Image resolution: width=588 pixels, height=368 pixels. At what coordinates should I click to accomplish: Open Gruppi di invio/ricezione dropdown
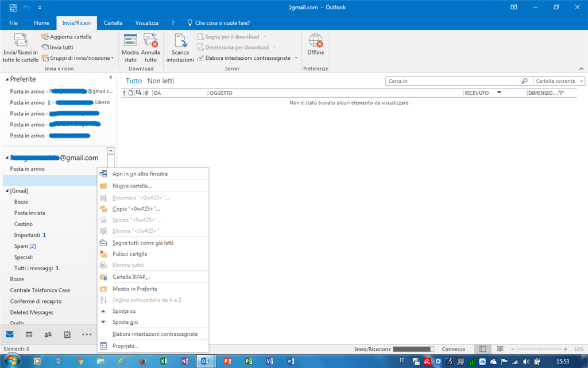78,58
